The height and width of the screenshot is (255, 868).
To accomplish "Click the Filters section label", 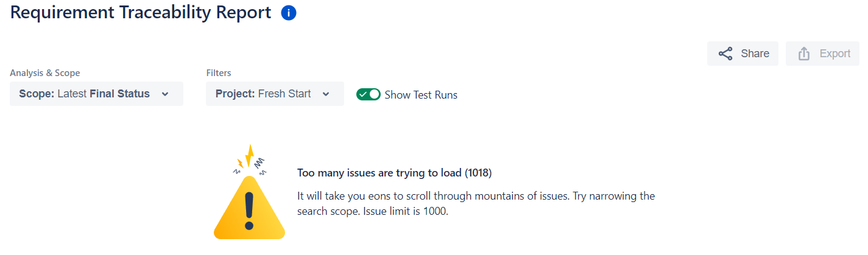I will tap(219, 73).
